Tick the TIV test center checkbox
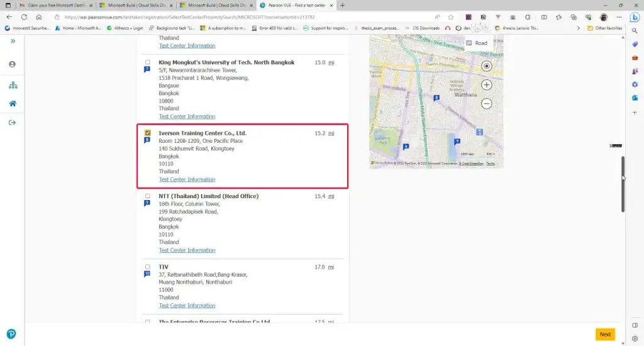 (x=147, y=267)
